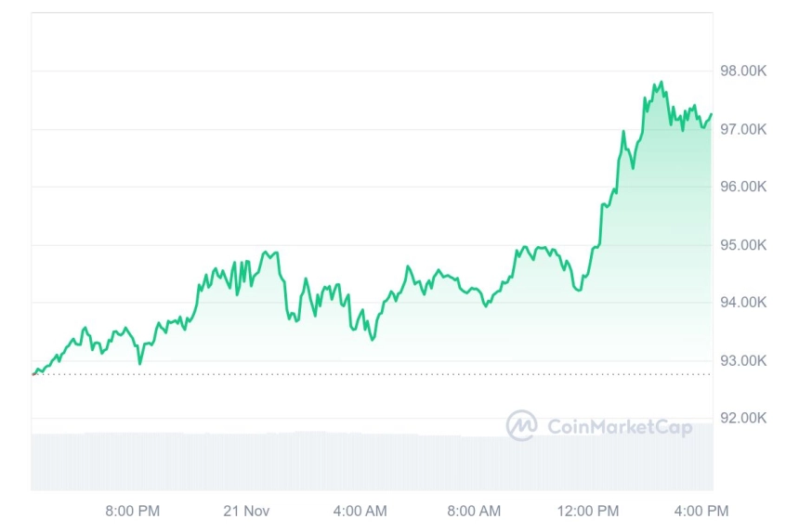799x532 pixels.
Task: Click the 97.00K price axis label
Action: coord(743,129)
